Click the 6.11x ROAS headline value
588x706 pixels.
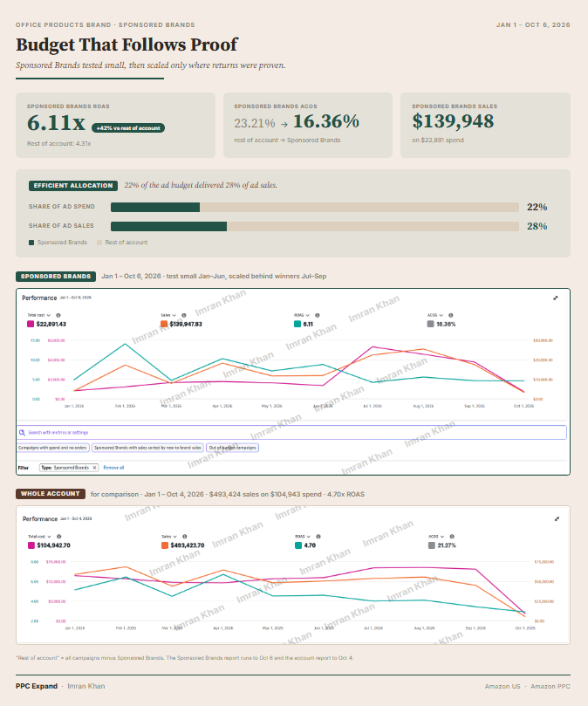(57, 123)
